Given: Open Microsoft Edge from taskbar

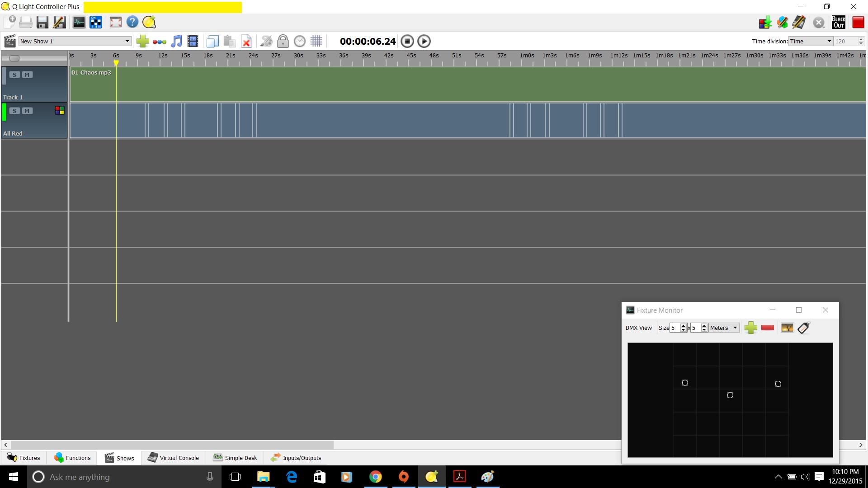Looking at the screenshot, I should (292, 477).
